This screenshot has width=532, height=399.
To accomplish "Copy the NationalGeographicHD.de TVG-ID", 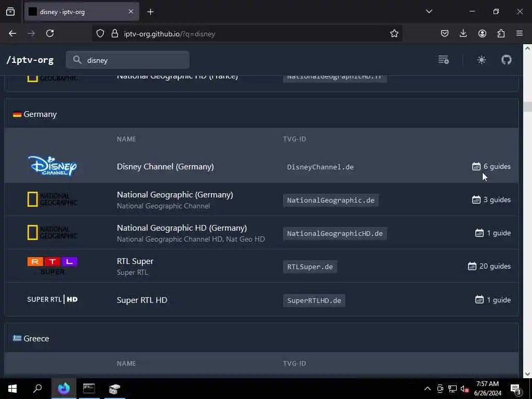I will (335, 233).
